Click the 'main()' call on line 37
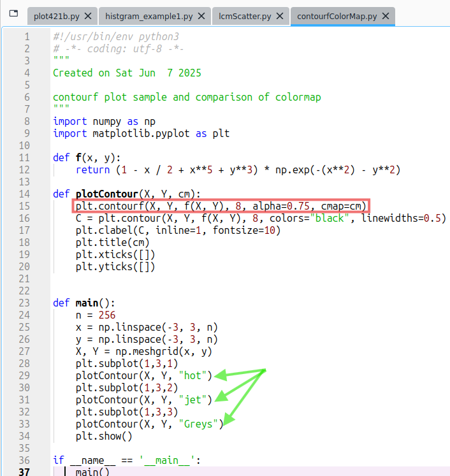 92,472
